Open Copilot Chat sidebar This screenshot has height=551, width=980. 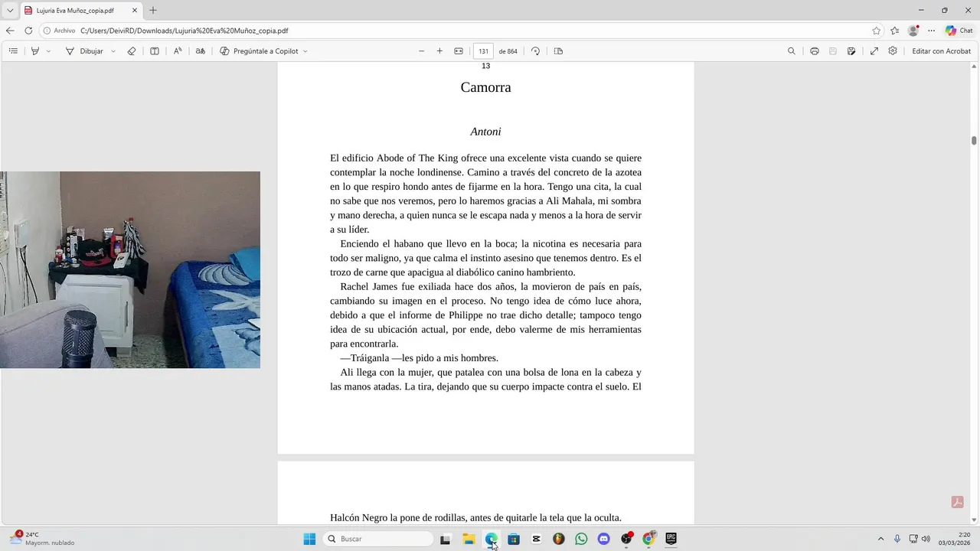point(959,31)
